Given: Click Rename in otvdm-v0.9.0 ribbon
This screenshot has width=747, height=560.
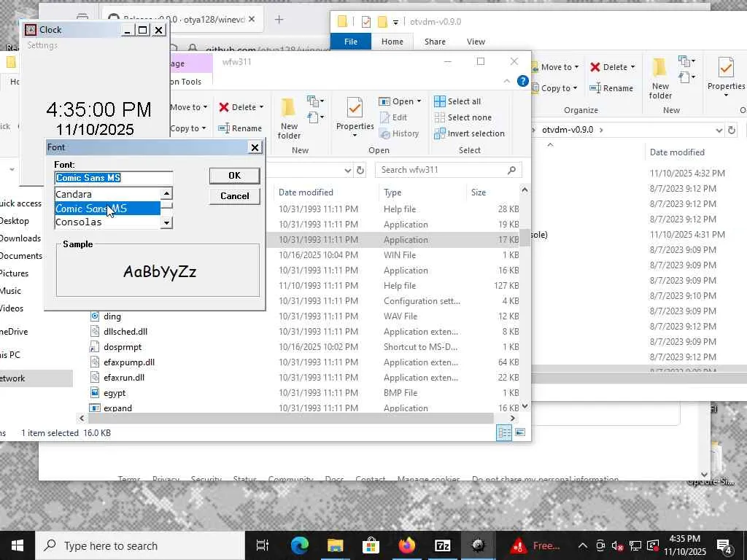Looking at the screenshot, I should click(x=611, y=88).
